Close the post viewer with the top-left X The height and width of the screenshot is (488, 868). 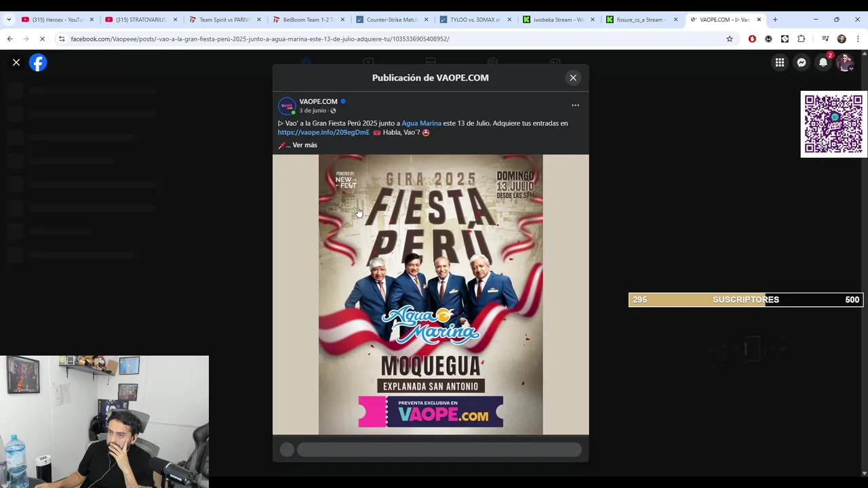click(16, 62)
